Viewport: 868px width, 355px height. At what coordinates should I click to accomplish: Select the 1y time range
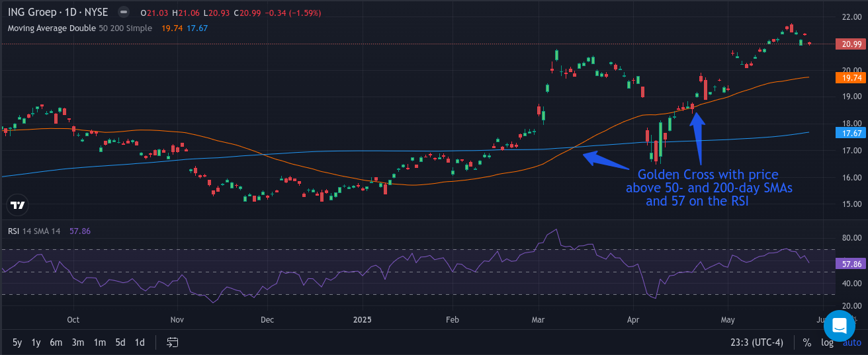(x=36, y=342)
